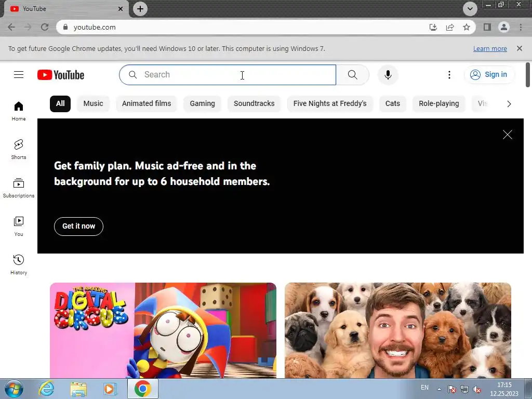Close the YouTube tab
This screenshot has height=399, width=532.
121,9
